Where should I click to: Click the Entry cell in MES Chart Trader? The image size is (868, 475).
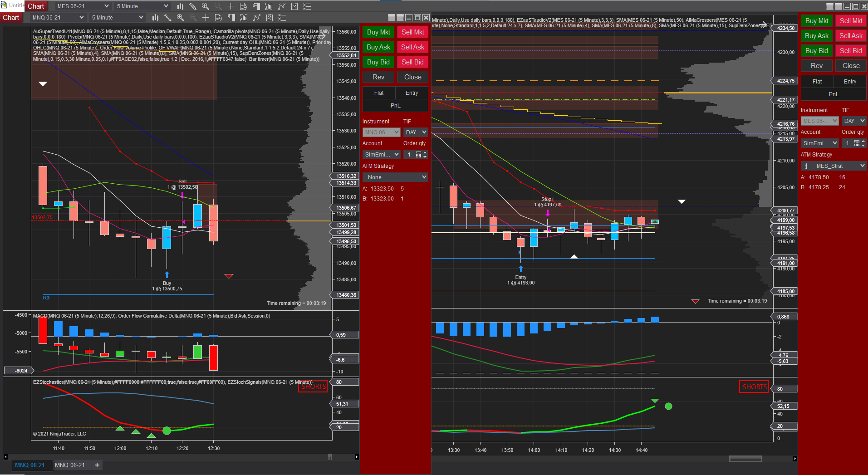pos(850,82)
